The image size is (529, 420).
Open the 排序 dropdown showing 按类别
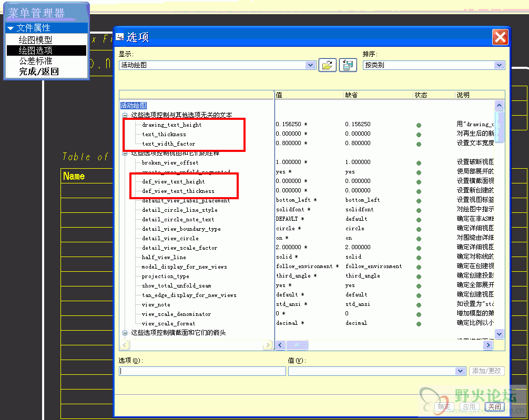tap(500, 65)
